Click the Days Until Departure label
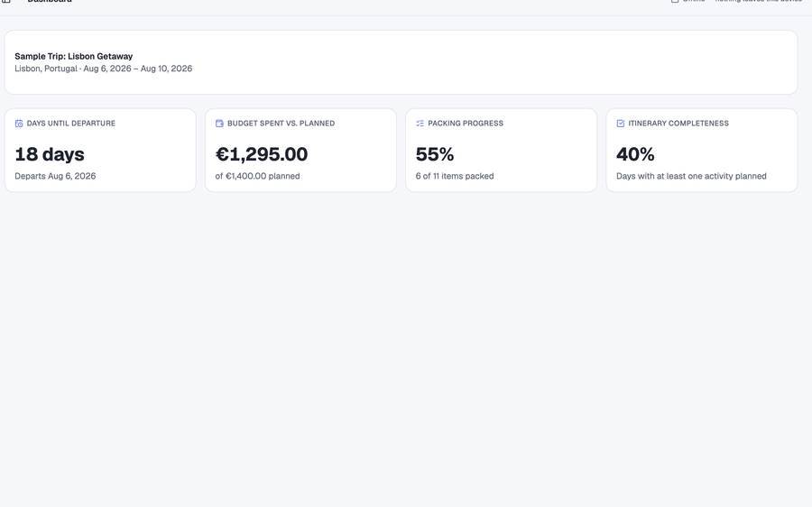This screenshot has height=507, width=812. (x=71, y=124)
